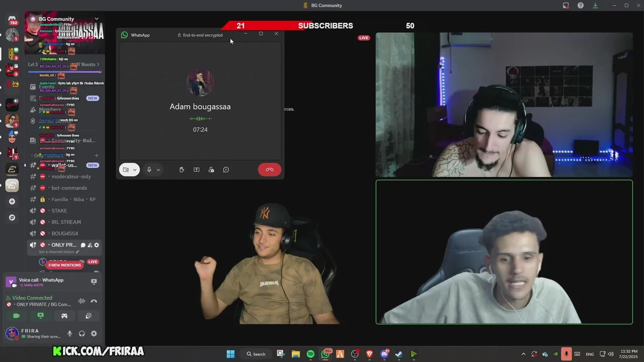This screenshot has width=644, height=362.
Task: Open Discord inbox icon in title bar
Action: [x=566, y=6]
